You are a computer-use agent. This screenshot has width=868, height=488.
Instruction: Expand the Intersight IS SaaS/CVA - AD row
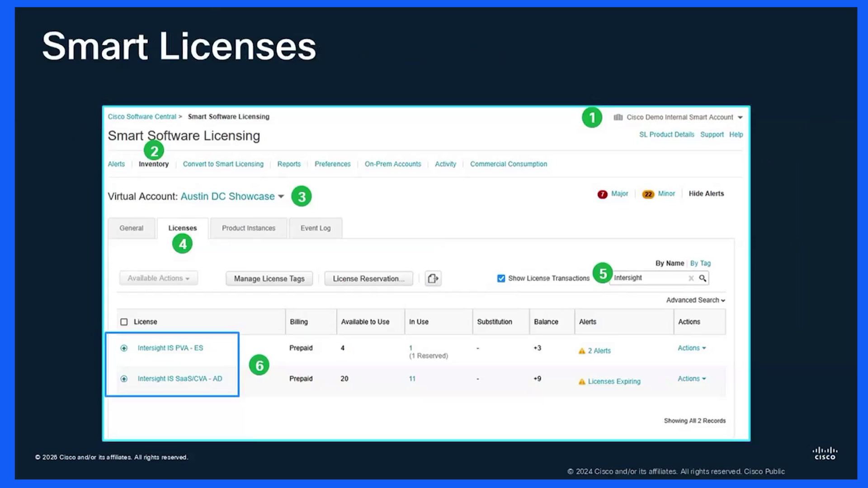click(x=124, y=379)
